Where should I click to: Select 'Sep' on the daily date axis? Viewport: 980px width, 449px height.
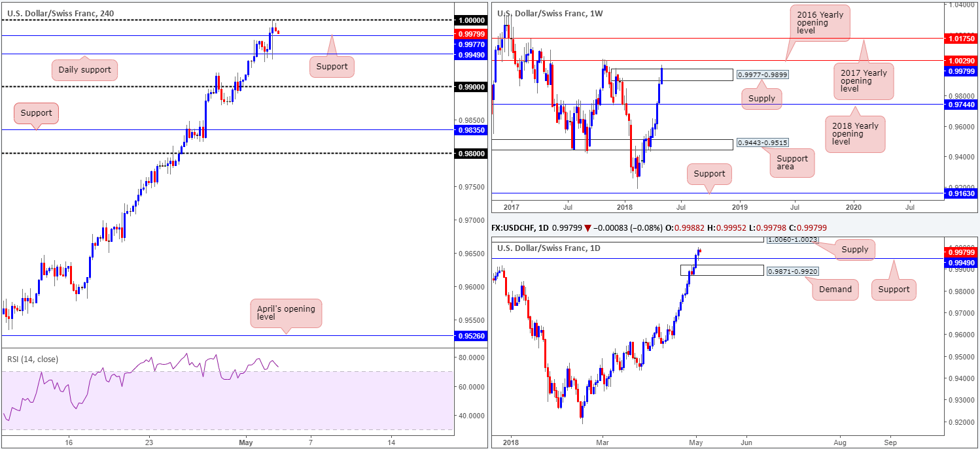point(891,441)
